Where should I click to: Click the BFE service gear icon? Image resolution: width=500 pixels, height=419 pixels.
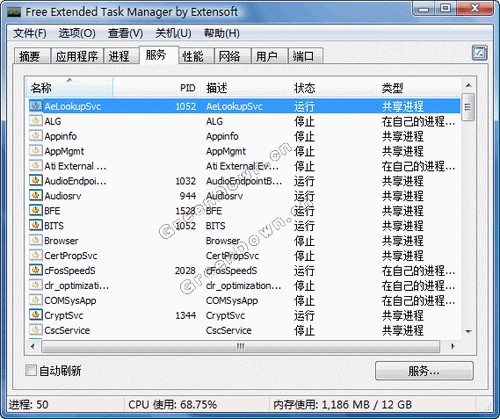point(35,210)
